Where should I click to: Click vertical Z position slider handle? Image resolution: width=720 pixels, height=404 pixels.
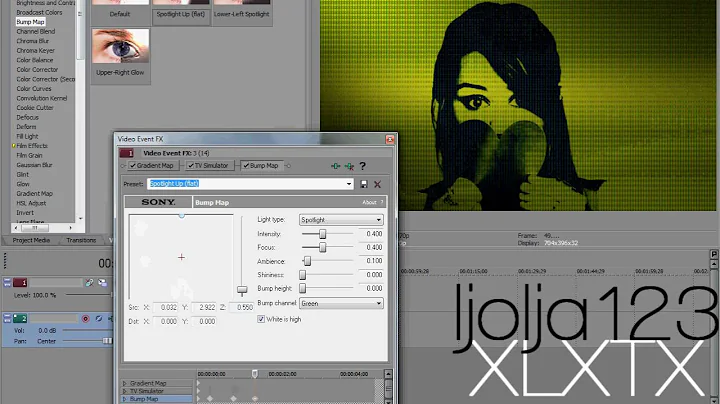coord(242,289)
